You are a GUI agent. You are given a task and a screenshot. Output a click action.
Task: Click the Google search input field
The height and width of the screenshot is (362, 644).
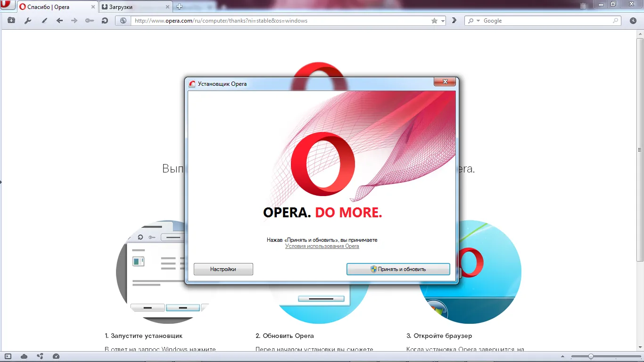(x=547, y=21)
